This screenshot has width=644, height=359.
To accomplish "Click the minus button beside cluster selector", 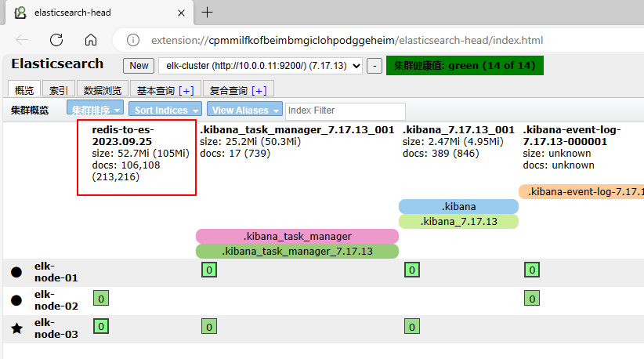I will 375,67.
